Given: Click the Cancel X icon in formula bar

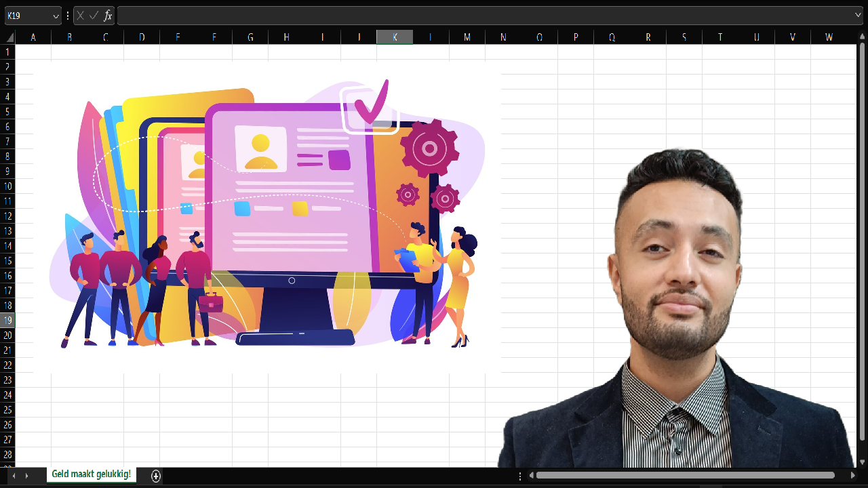Looking at the screenshot, I should [81, 16].
